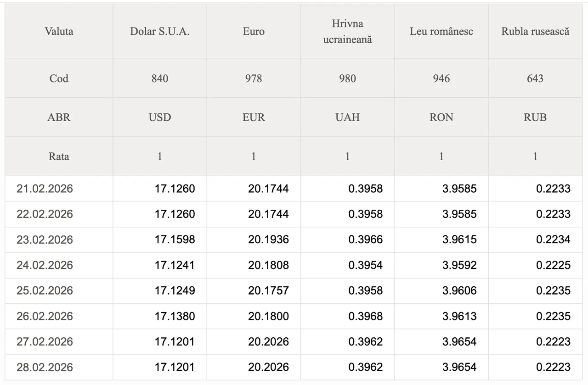Screen dimensions: 588x385
Task: Click the Hrivna ucraineană header cell
Action: (347, 32)
